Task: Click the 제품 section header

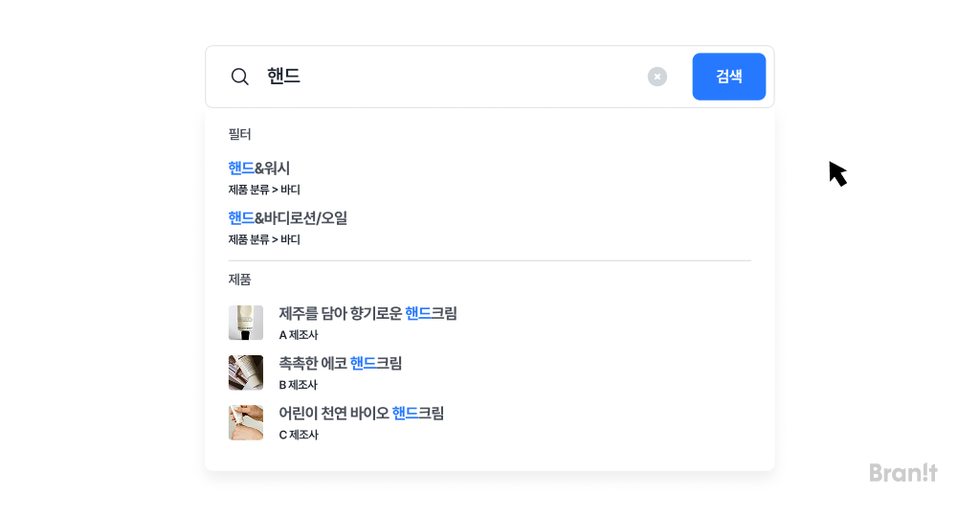Action: [239, 280]
